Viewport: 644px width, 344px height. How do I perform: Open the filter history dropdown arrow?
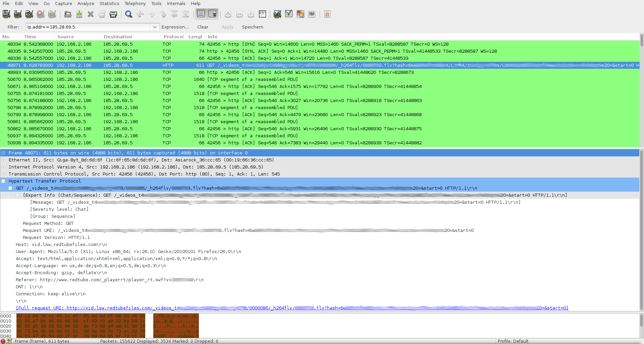[x=155, y=27]
